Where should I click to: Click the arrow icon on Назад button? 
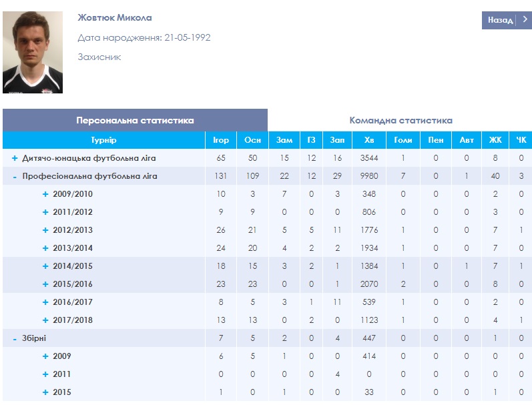[x=525, y=19]
